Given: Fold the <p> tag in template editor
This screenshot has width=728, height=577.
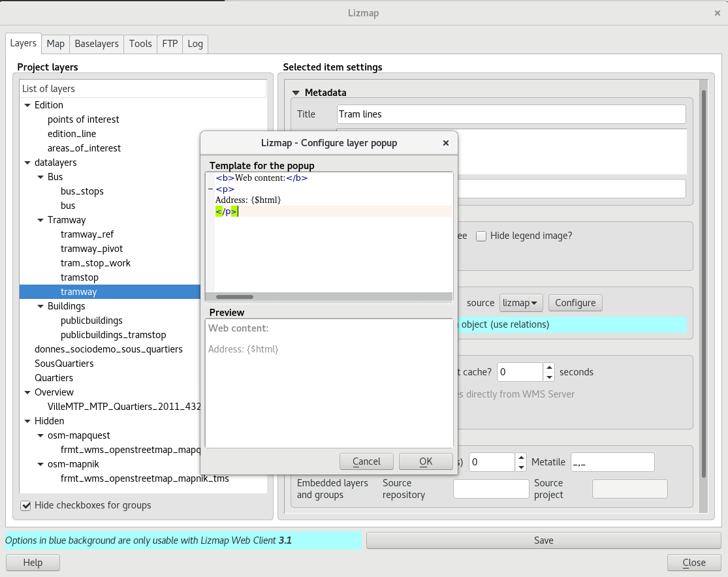Looking at the screenshot, I should click(211, 189).
